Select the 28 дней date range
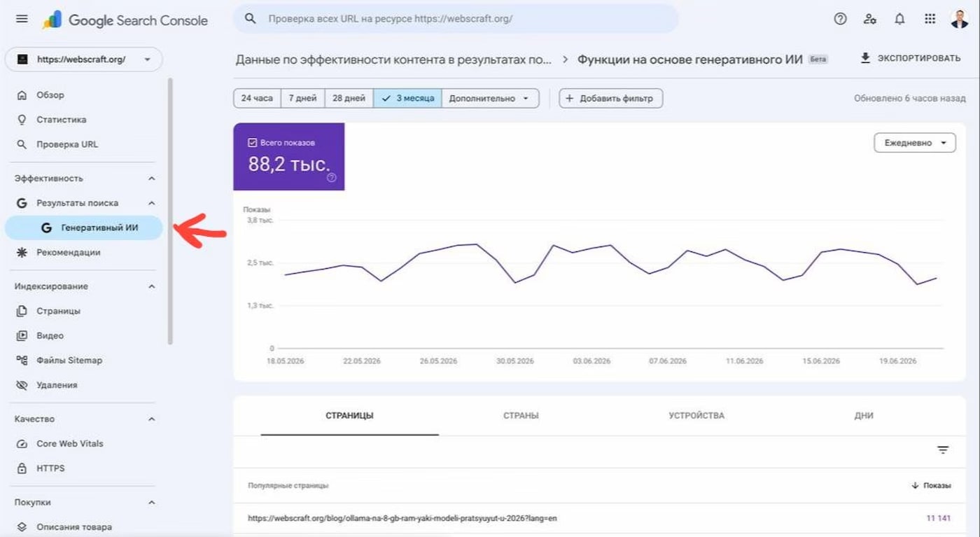Image resolution: width=980 pixels, height=537 pixels. pyautogui.click(x=349, y=99)
